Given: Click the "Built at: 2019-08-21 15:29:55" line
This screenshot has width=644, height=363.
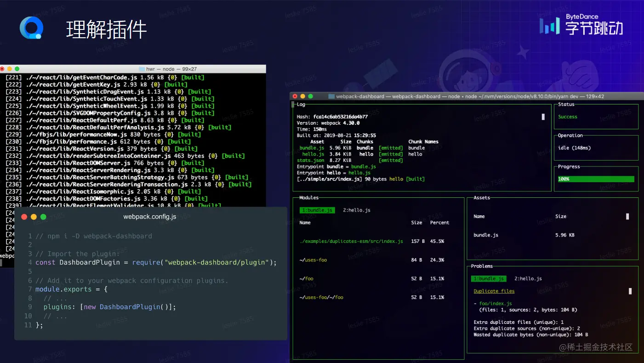Looking at the screenshot, I should pyautogui.click(x=336, y=136).
